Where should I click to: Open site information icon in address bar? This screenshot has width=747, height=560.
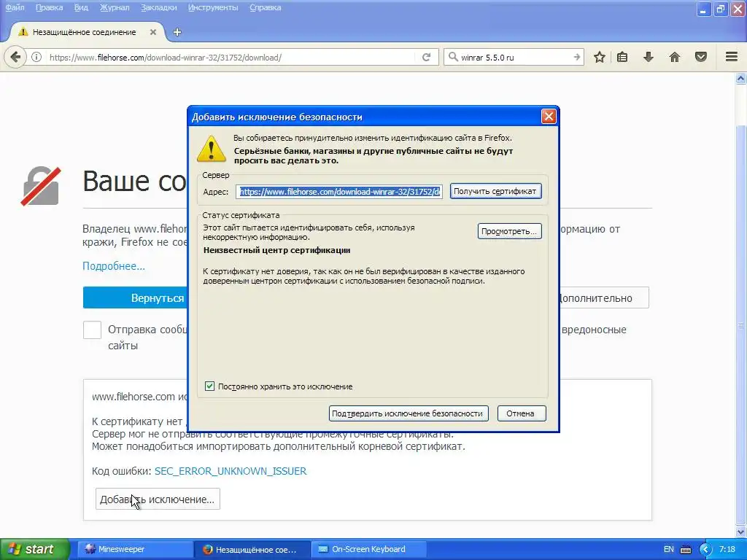coord(36,57)
